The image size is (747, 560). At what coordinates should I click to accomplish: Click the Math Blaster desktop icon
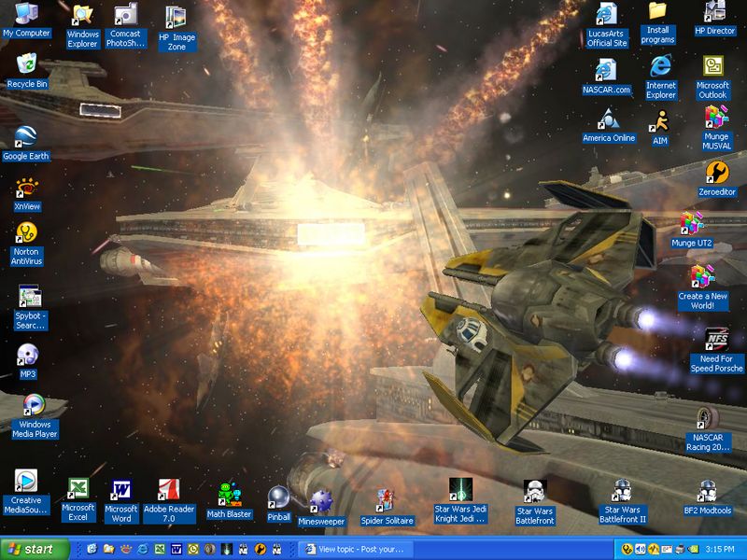pos(229,500)
